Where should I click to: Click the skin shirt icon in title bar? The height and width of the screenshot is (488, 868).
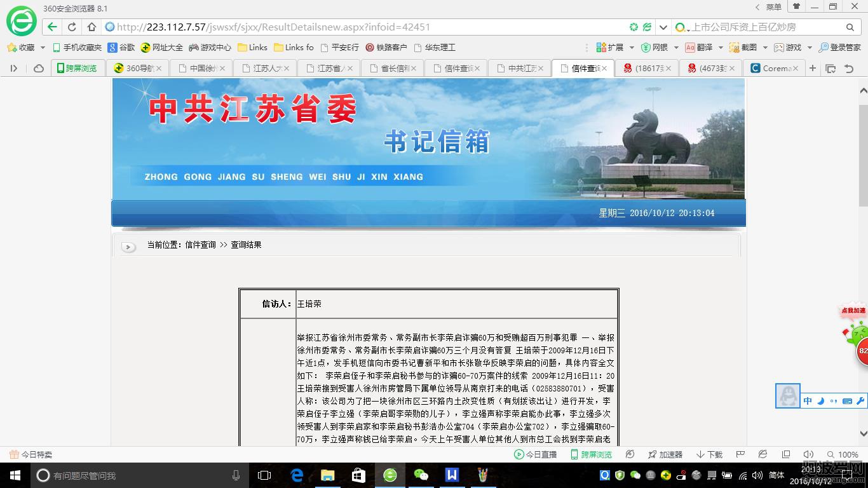click(796, 6)
